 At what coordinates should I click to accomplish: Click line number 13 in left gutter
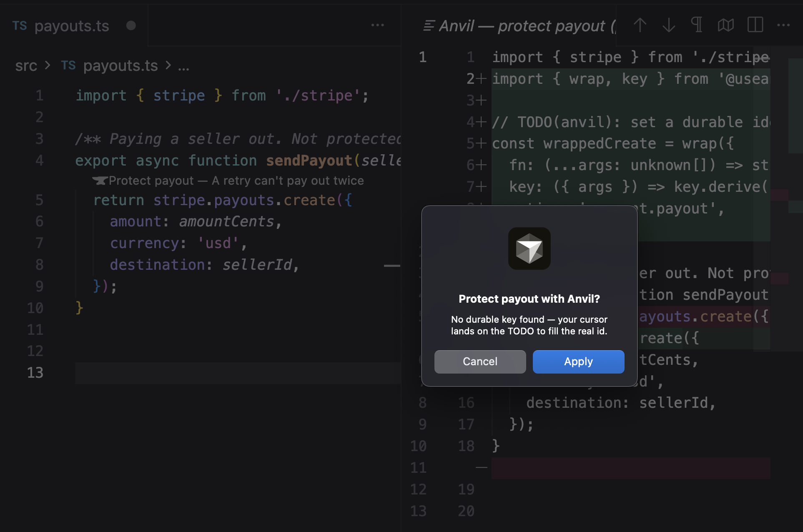pyautogui.click(x=35, y=373)
